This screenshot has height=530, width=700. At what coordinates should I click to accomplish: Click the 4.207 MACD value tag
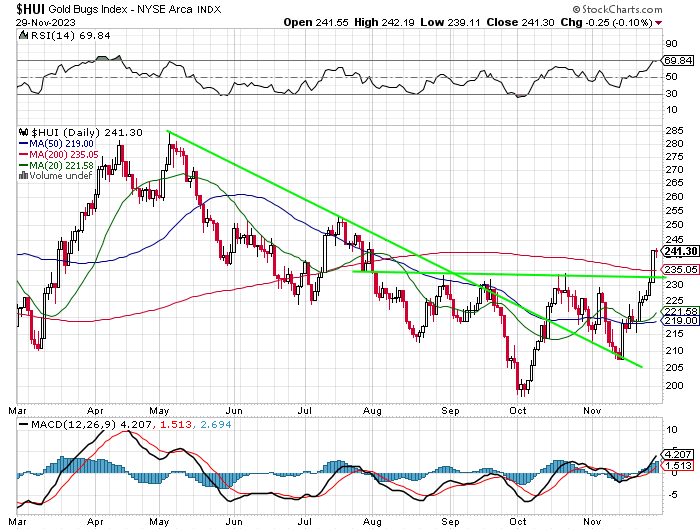pos(675,452)
